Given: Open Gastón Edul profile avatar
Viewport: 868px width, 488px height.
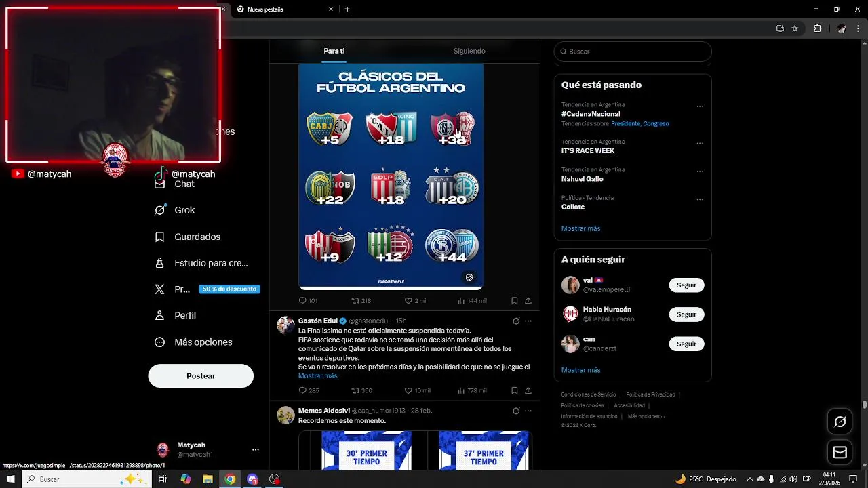Looking at the screenshot, I should pos(285,325).
